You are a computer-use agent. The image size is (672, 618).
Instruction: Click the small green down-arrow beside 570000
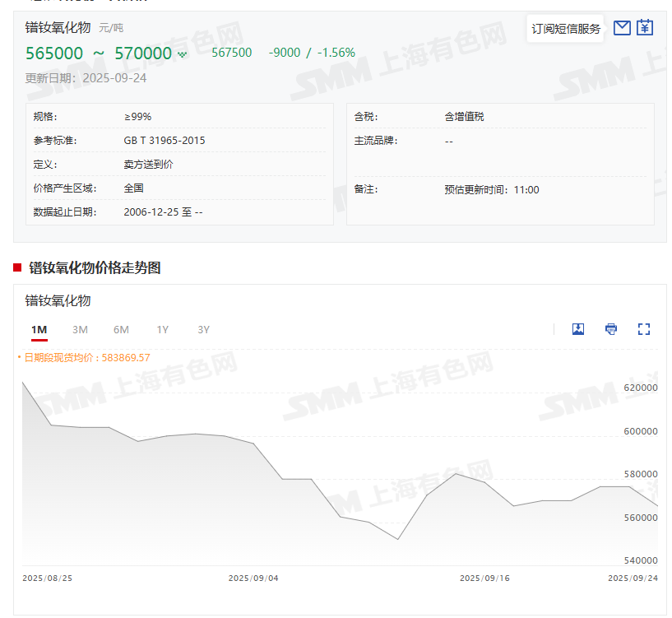pos(183,55)
